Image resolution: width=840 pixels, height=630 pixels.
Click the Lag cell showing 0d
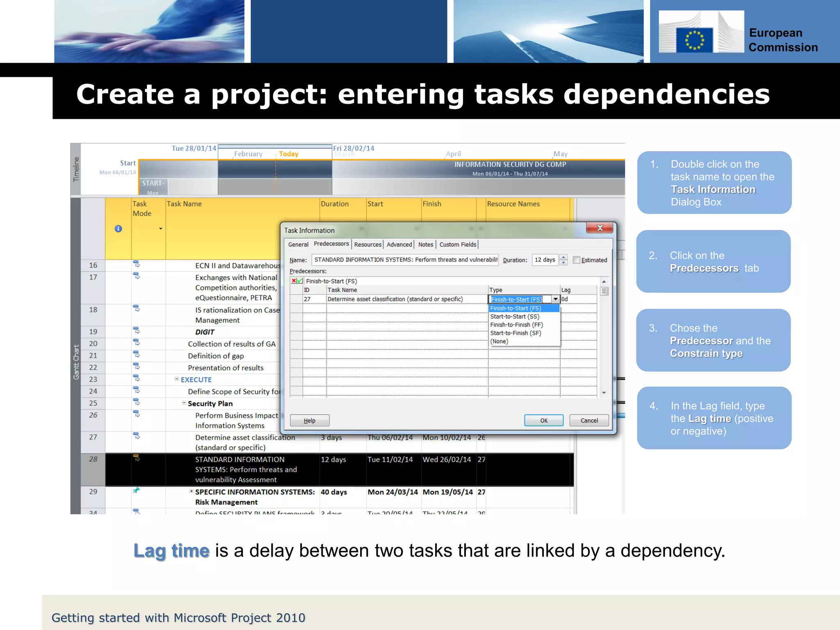(578, 299)
